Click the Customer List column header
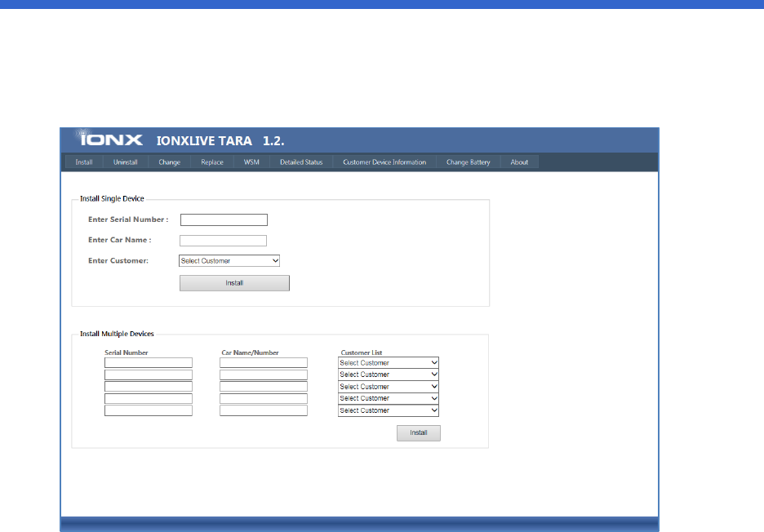Viewport: 764px width, 532px height. point(362,352)
